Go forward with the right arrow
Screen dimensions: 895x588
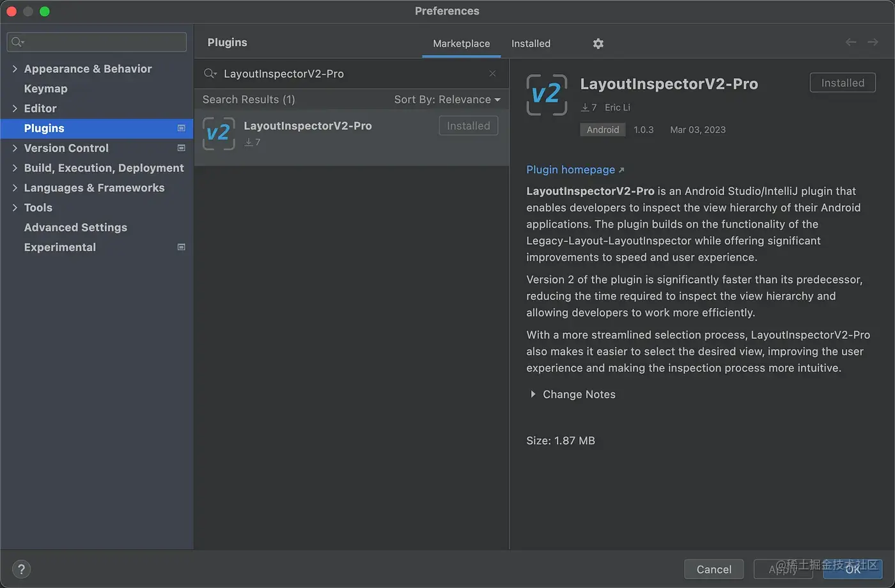pyautogui.click(x=873, y=42)
